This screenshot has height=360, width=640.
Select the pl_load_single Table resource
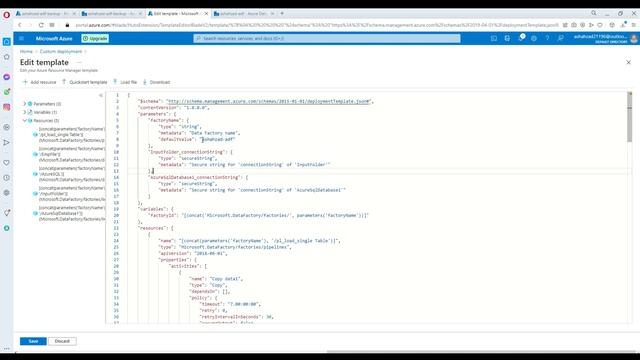pos(69,134)
